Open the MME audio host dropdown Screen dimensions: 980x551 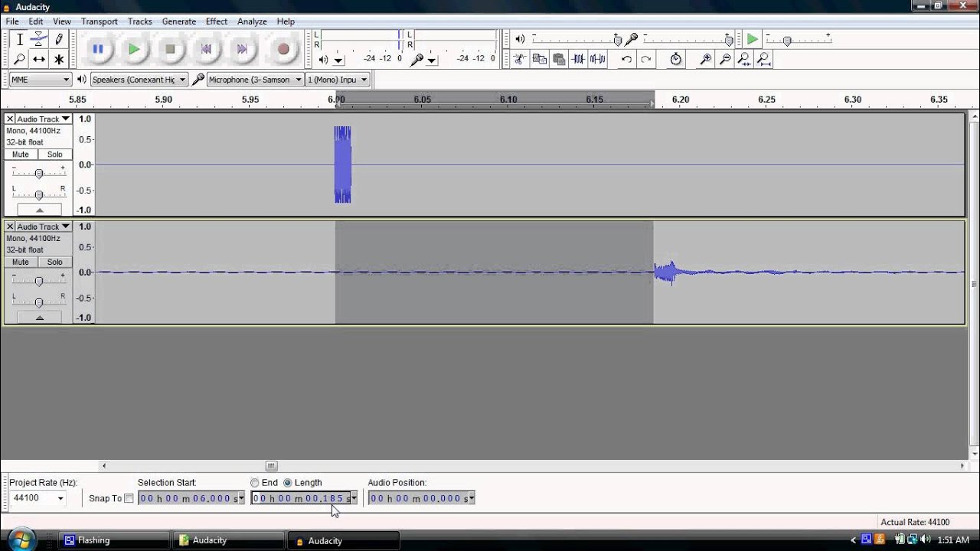[x=41, y=80]
